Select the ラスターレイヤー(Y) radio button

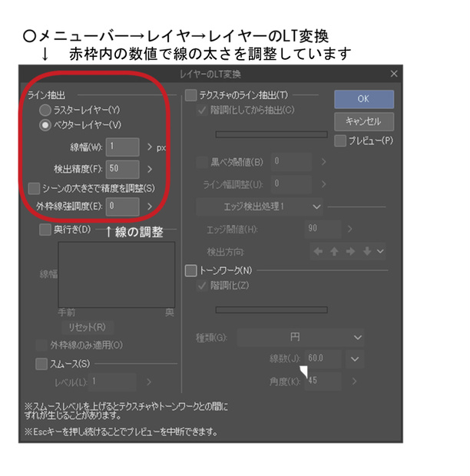45,111
